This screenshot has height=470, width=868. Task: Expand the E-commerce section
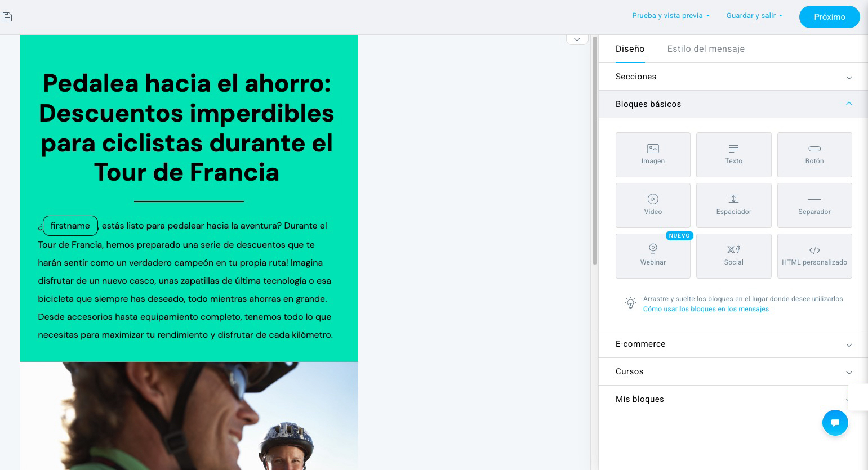point(733,344)
